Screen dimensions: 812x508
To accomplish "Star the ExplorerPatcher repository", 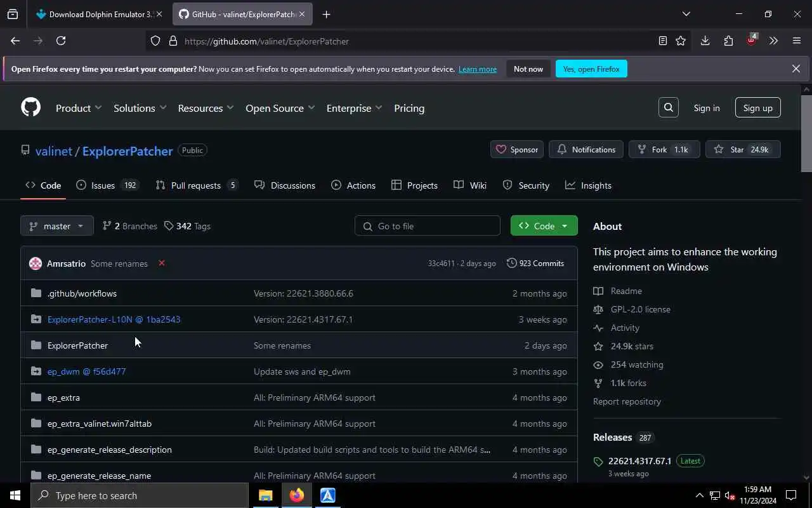I will click(x=743, y=149).
